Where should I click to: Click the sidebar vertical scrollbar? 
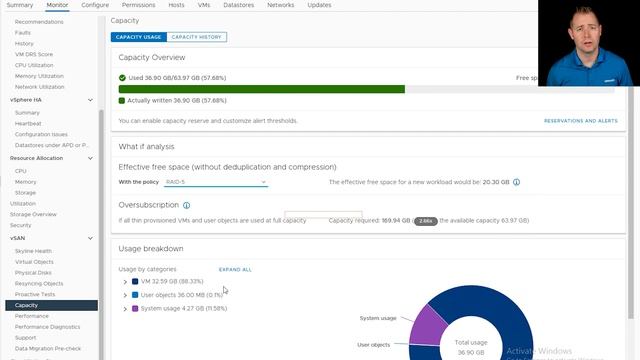tap(101, 235)
